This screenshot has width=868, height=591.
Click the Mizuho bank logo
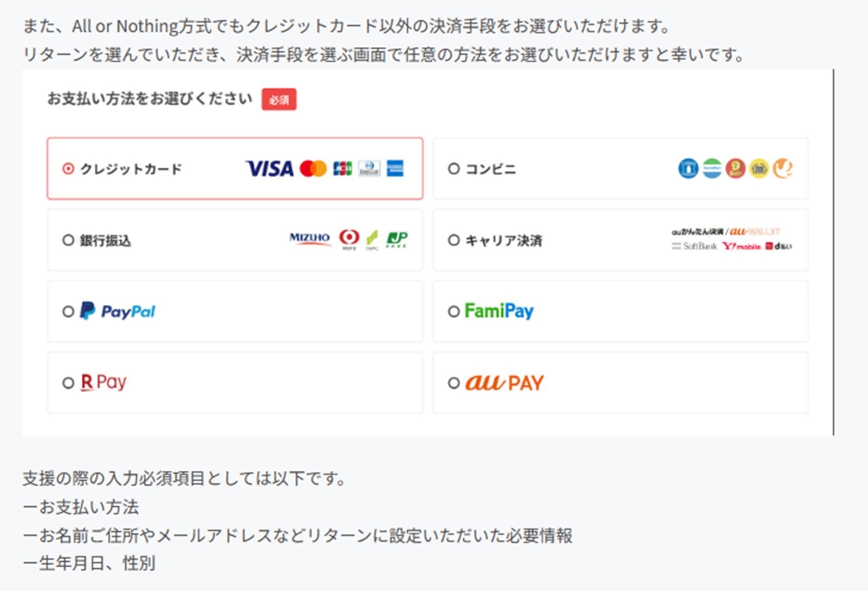click(310, 239)
